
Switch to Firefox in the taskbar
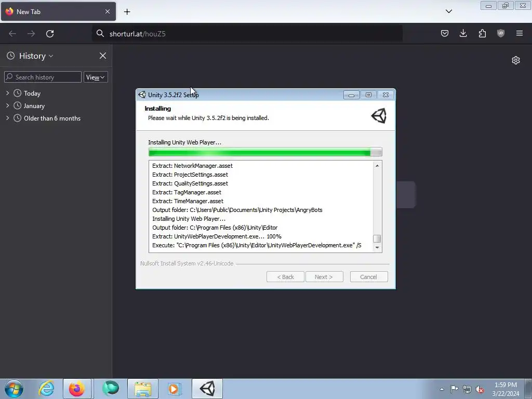(x=77, y=389)
